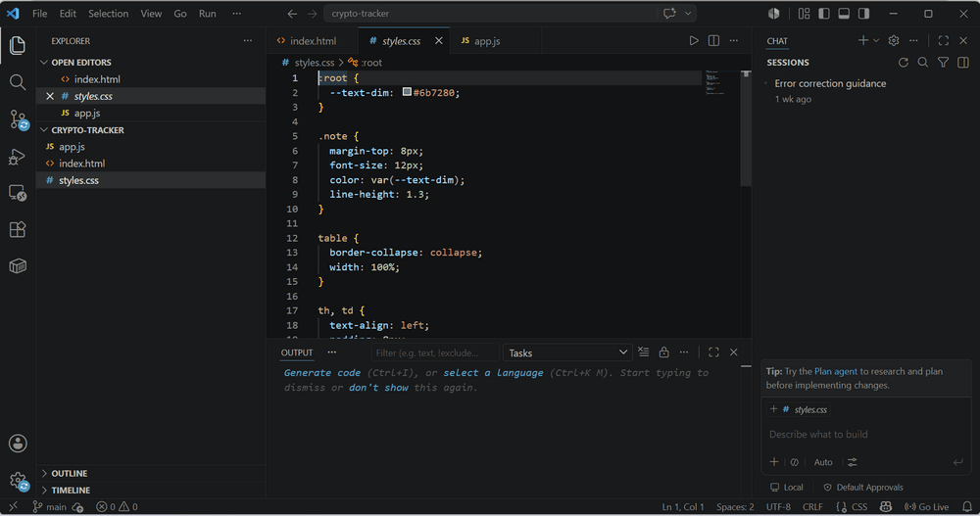Image resolution: width=980 pixels, height=516 pixels.
Task: Open the Search view in activity bar
Action: tap(18, 82)
